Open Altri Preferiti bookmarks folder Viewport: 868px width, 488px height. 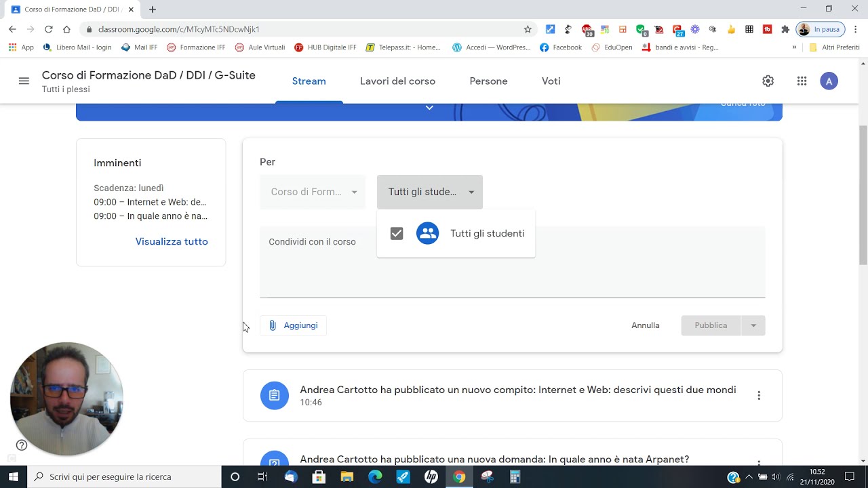pyautogui.click(x=834, y=47)
